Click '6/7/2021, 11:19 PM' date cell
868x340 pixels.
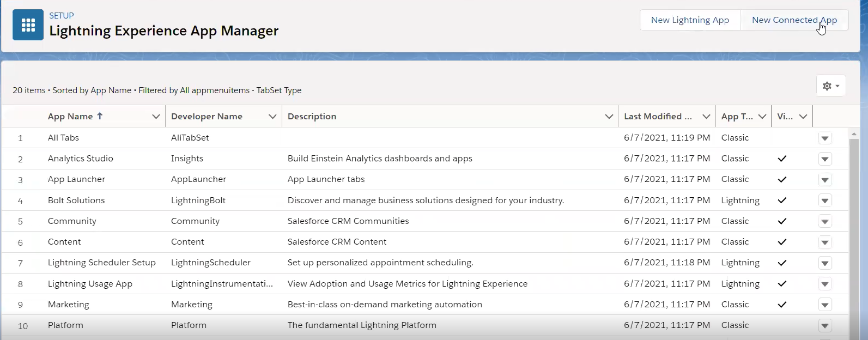pos(667,138)
